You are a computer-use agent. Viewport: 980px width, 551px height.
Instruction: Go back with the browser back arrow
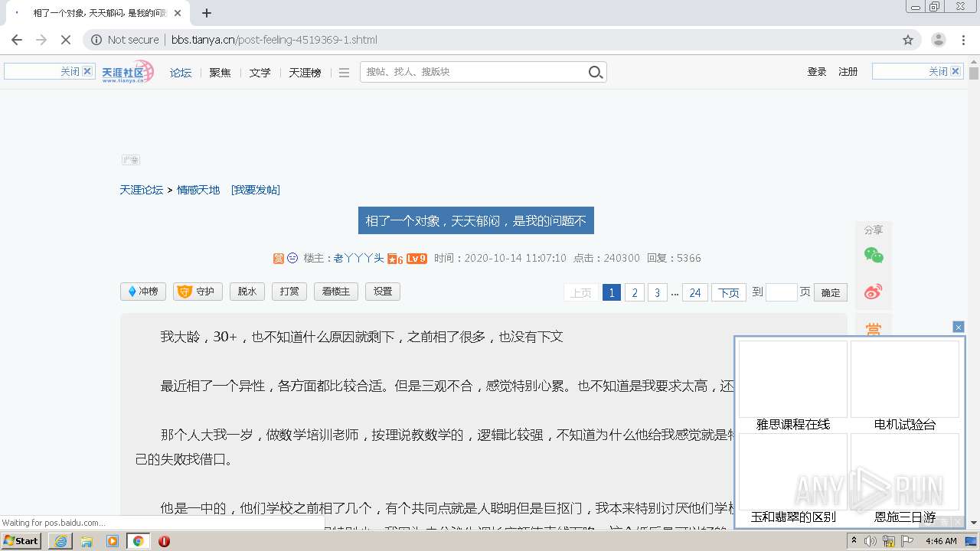coord(17,40)
